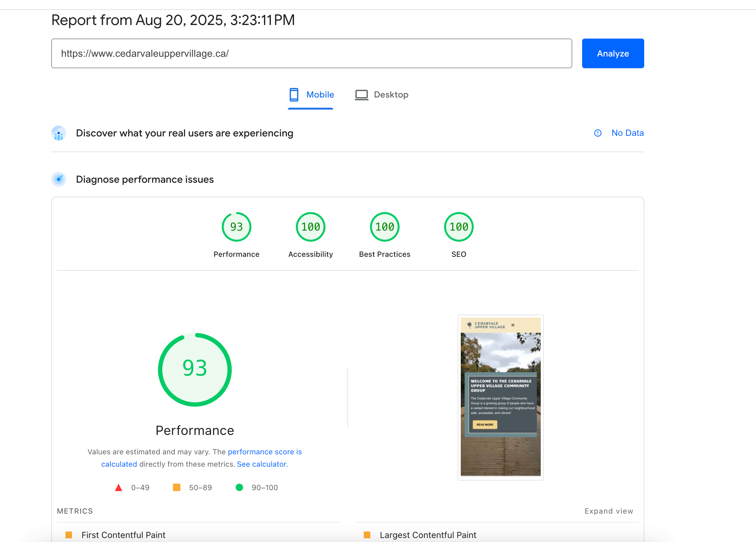Select the SEO 100 score gauge
756x542 pixels.
click(459, 227)
